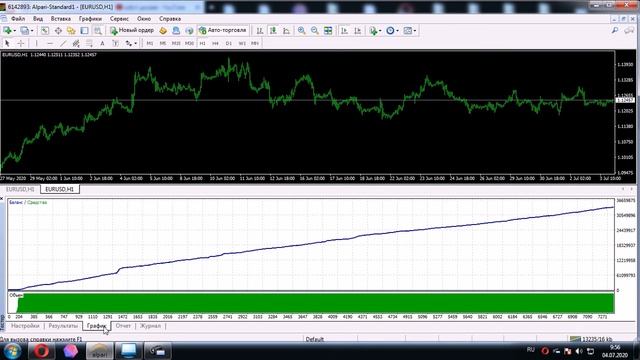
Task: Switch timeframe to H4
Action: pyautogui.click(x=216, y=43)
